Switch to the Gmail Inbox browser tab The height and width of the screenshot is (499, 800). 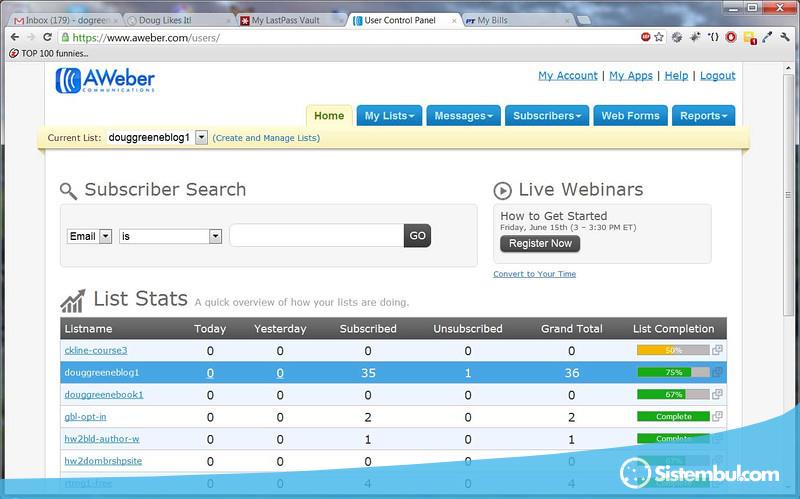[64, 20]
